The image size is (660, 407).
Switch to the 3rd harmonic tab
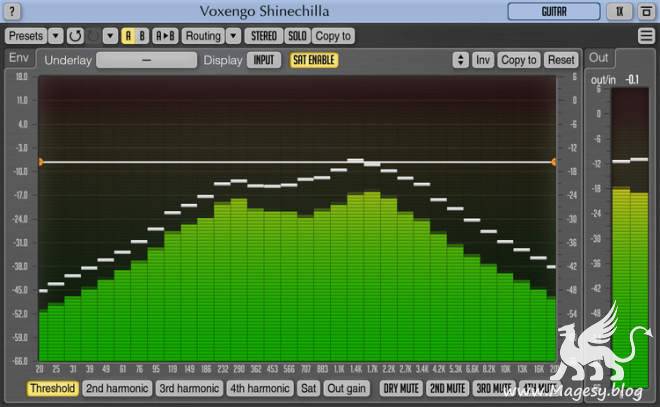click(189, 388)
